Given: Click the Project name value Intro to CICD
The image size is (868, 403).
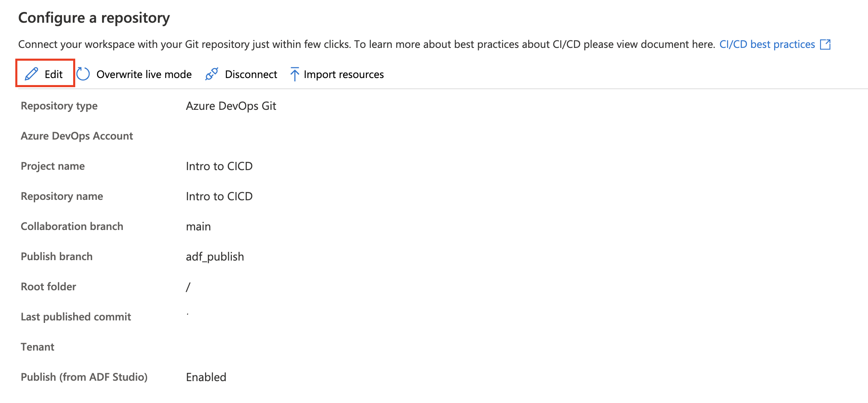Looking at the screenshot, I should 219,166.
